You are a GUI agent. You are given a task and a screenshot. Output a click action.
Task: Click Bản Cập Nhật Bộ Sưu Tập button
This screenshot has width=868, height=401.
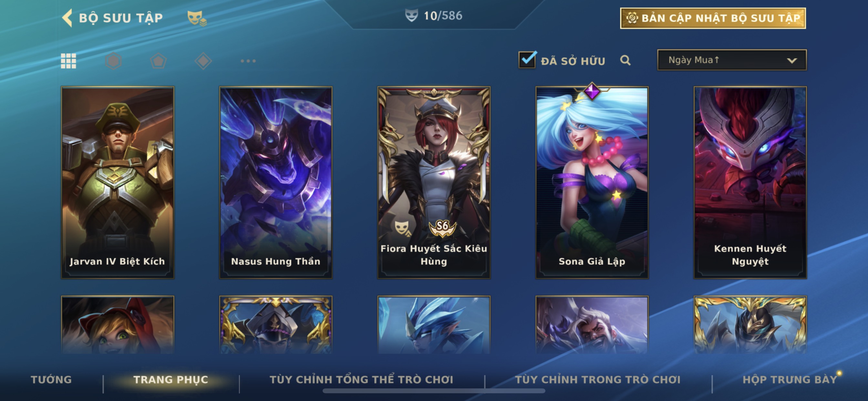coord(713,18)
